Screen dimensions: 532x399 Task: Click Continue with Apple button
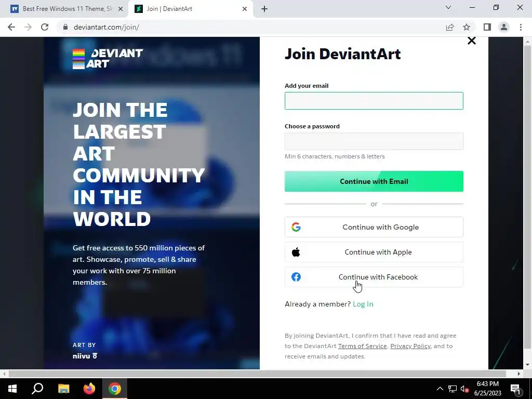pyautogui.click(x=374, y=252)
